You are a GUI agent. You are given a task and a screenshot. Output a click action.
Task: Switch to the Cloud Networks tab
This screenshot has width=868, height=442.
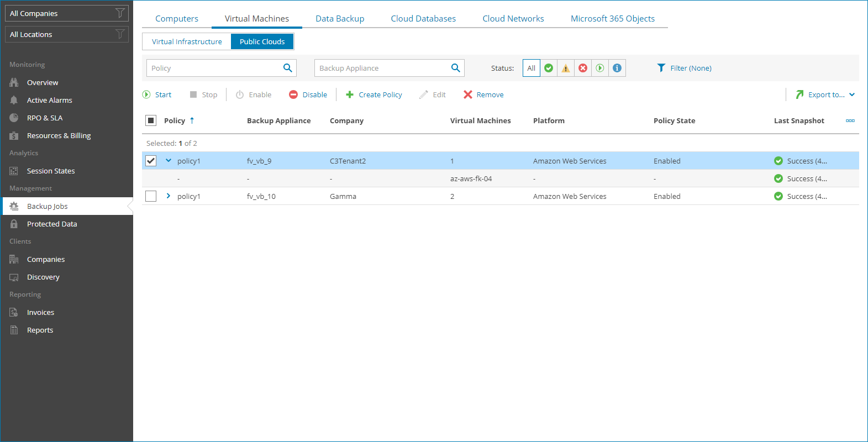513,18
